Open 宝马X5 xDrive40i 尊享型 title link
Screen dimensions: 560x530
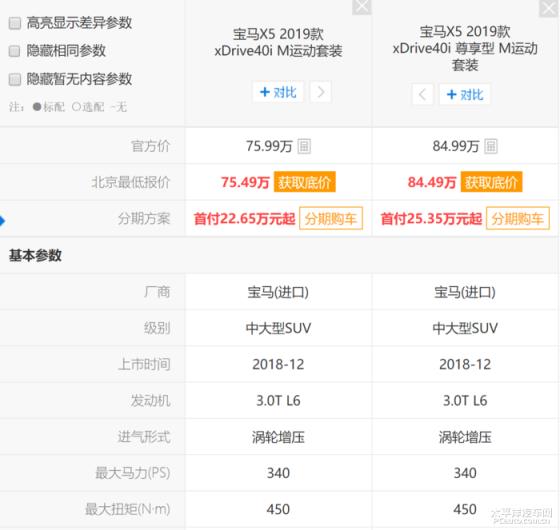point(465,48)
